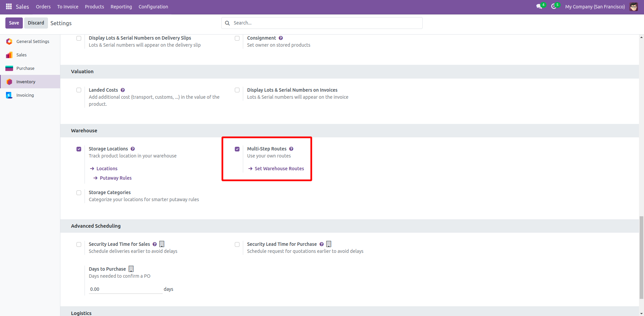Viewport: 644px width, 316px height.
Task: Disable the Multi-Step Routes checkbox
Action: 237,149
